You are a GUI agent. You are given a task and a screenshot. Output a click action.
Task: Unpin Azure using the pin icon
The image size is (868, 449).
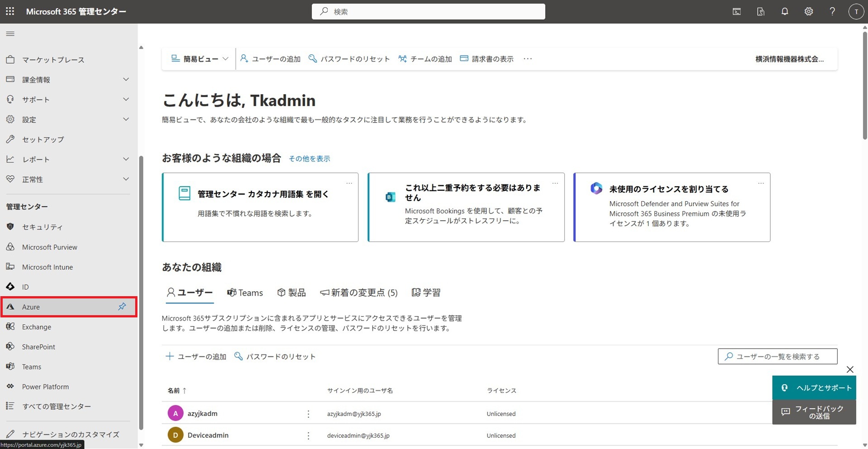(122, 307)
